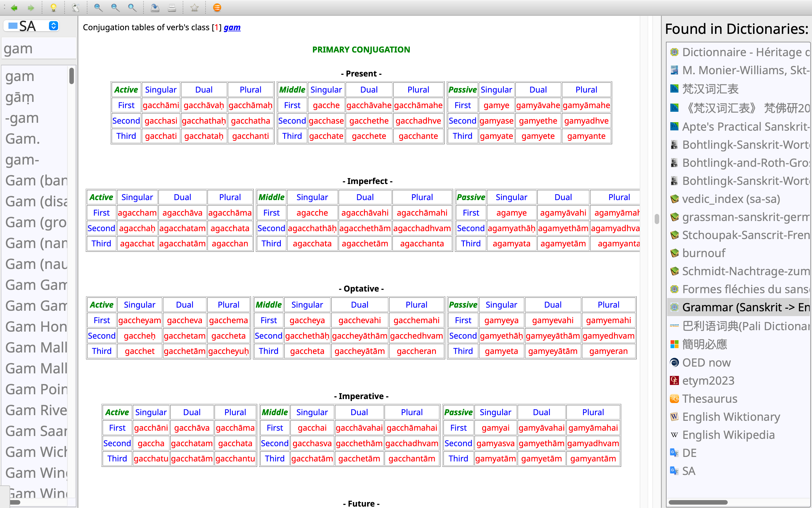Click the word list vertical scrollbar
812x508 pixels.
[71, 76]
